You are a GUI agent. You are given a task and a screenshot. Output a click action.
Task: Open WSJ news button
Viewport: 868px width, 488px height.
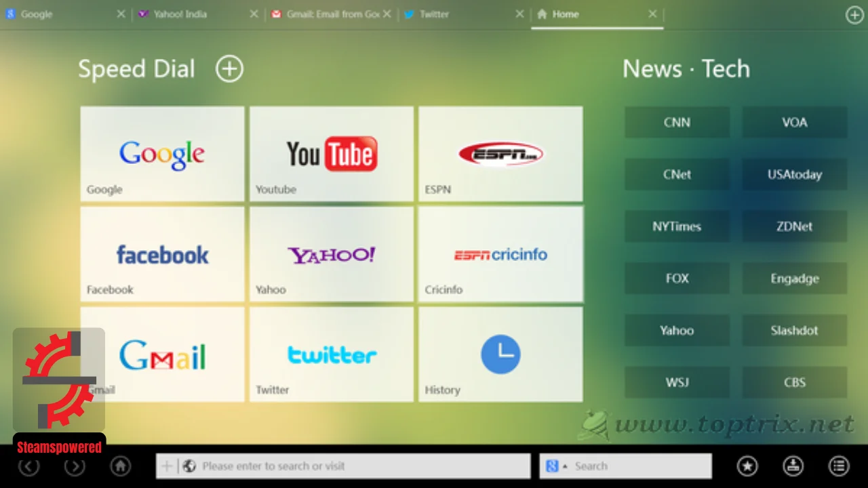[x=677, y=382]
